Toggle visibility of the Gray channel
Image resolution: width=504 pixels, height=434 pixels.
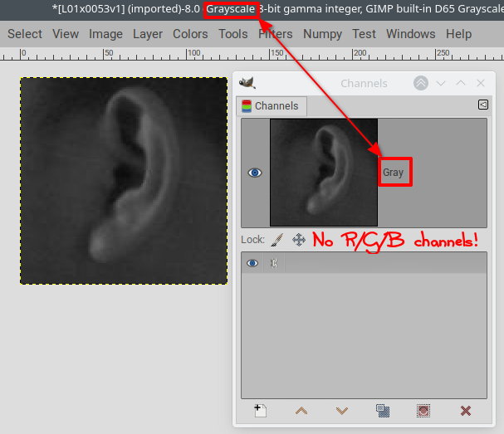(x=255, y=173)
